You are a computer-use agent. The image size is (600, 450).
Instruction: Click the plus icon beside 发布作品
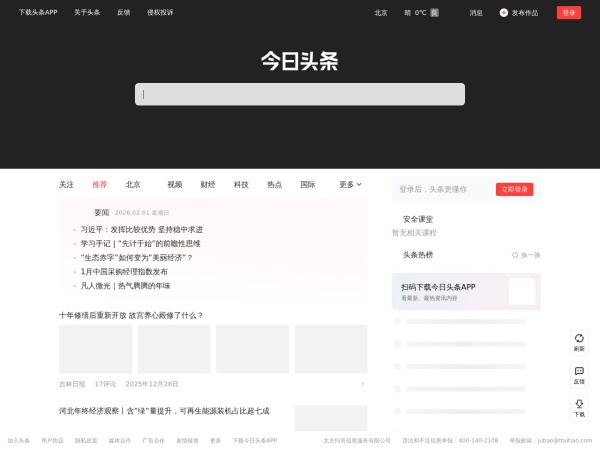504,13
